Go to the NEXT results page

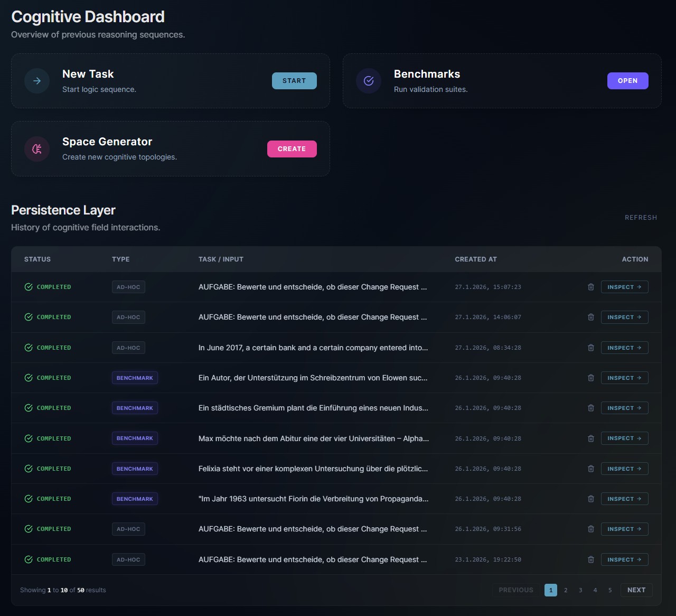(x=636, y=590)
